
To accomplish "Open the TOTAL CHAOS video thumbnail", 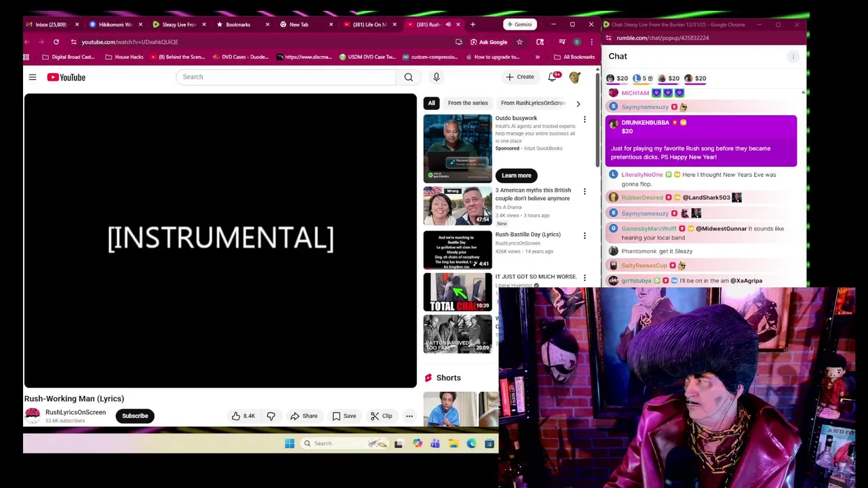I will pyautogui.click(x=458, y=291).
